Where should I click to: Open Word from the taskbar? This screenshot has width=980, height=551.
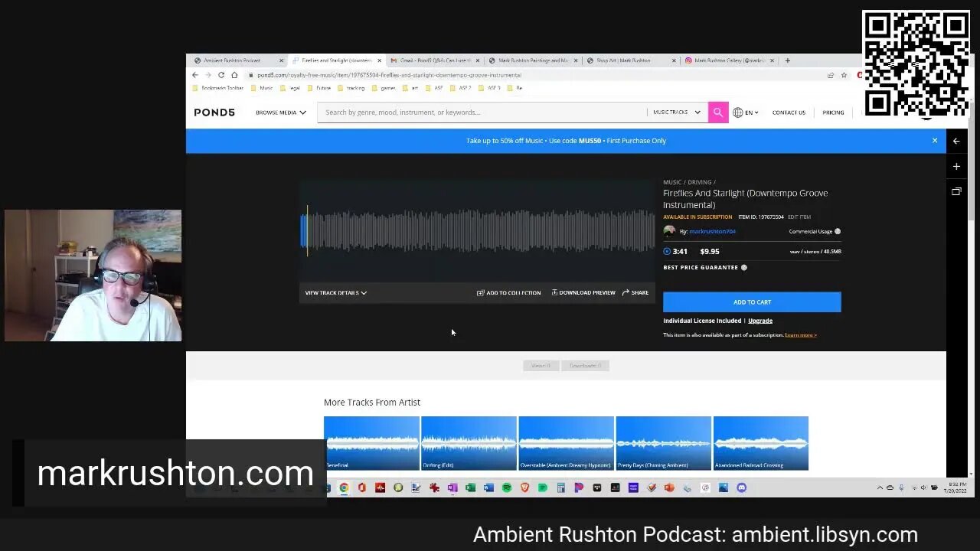pyautogui.click(x=488, y=487)
